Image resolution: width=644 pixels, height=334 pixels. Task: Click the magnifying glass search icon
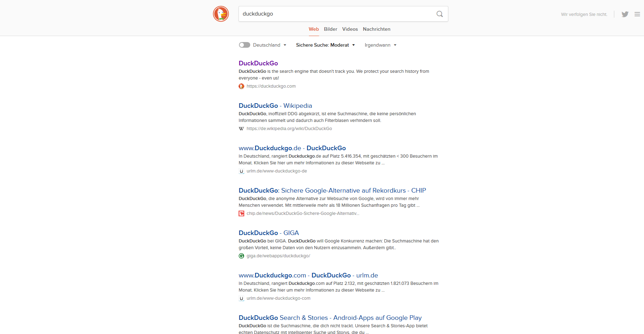(x=439, y=14)
